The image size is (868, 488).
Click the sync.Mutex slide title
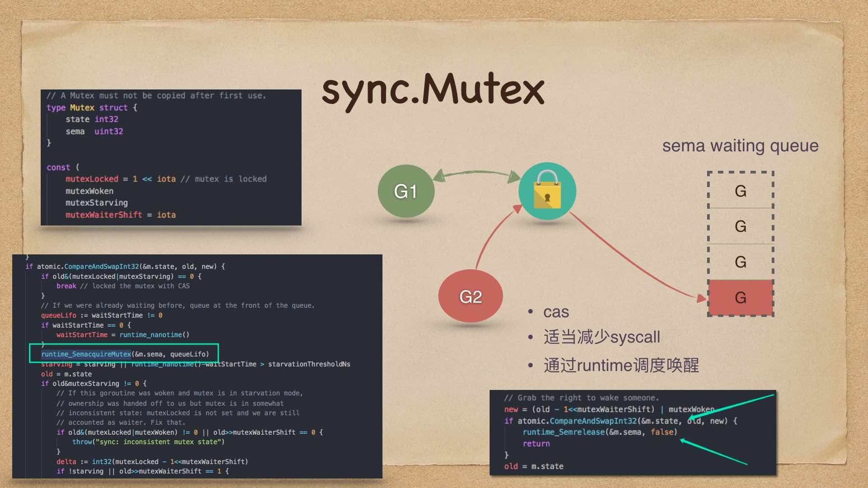[433, 89]
